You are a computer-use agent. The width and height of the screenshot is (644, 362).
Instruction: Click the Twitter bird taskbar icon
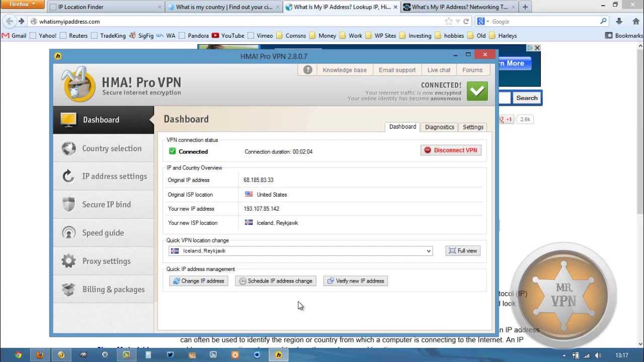point(170,355)
